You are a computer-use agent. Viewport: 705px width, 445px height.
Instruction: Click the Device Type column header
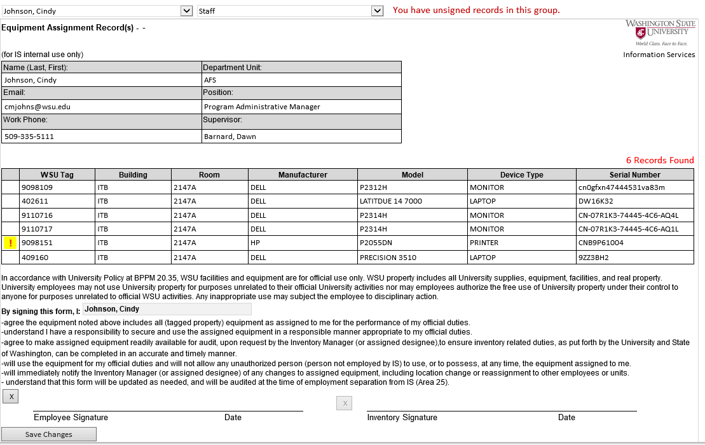pyautogui.click(x=521, y=175)
